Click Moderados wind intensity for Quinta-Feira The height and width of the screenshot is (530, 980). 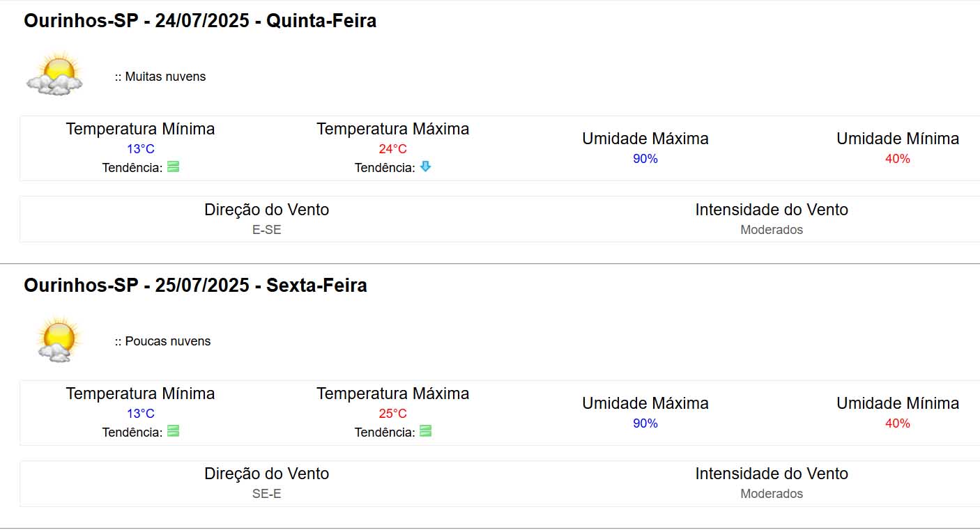point(771,230)
